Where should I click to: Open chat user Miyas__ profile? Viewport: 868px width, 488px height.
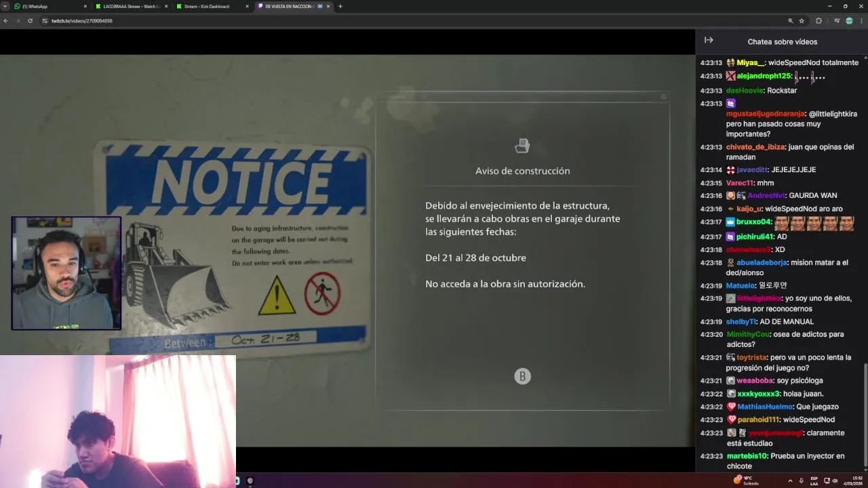751,62
